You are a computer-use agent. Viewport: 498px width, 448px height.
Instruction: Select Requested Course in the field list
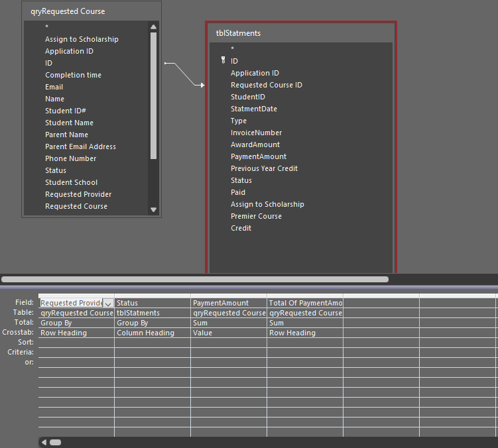pyautogui.click(x=76, y=206)
